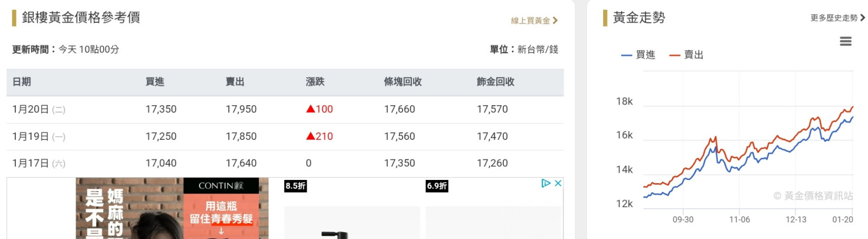Open the 線上買黃金 link

pos(530,21)
